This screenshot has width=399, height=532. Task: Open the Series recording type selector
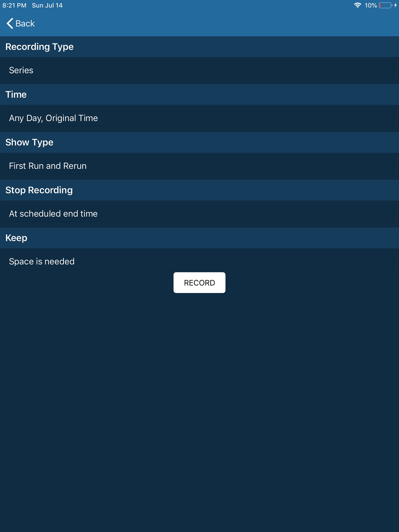199,70
